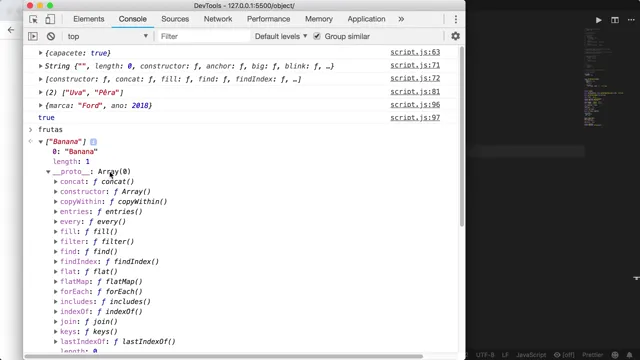This screenshot has width=640, height=360.
Task: Open the Memory tab
Action: (x=319, y=19)
